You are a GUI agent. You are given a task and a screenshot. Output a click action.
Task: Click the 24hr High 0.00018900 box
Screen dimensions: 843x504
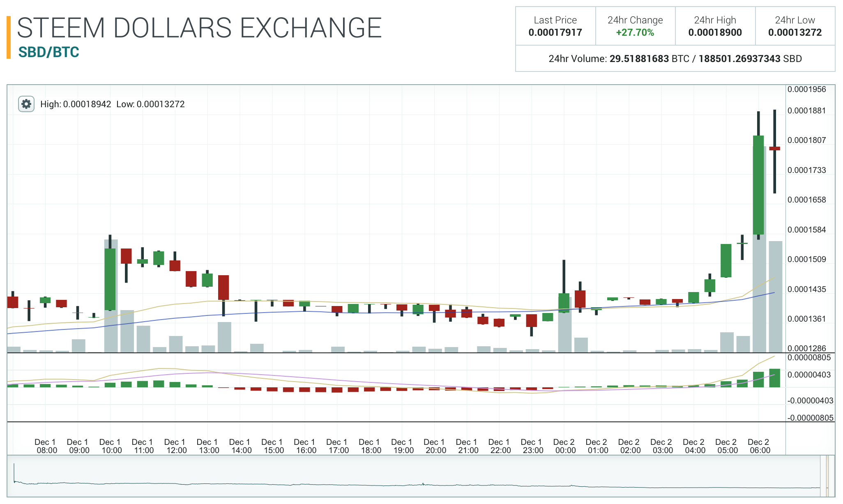(x=715, y=26)
